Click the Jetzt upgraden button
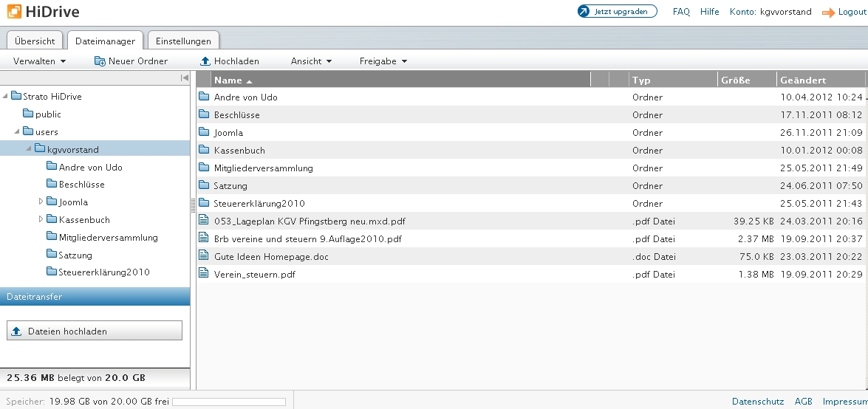The width and height of the screenshot is (868, 409). [x=617, y=12]
